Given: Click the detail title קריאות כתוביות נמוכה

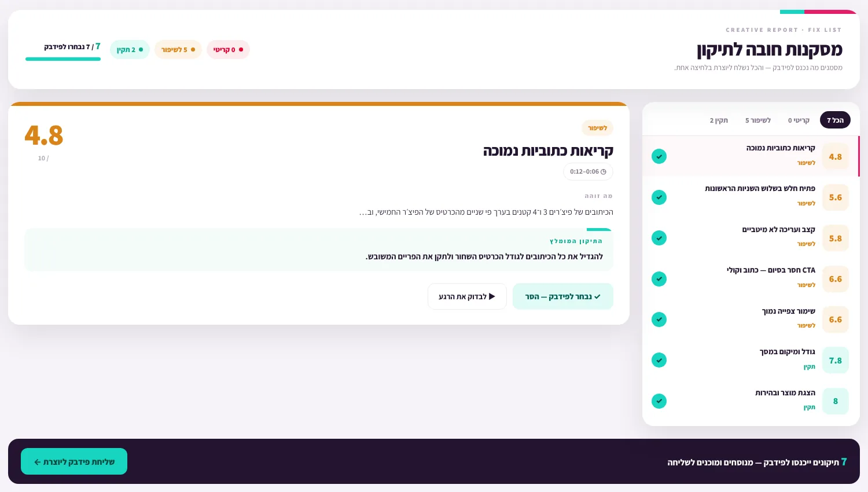Looking at the screenshot, I should (548, 151).
